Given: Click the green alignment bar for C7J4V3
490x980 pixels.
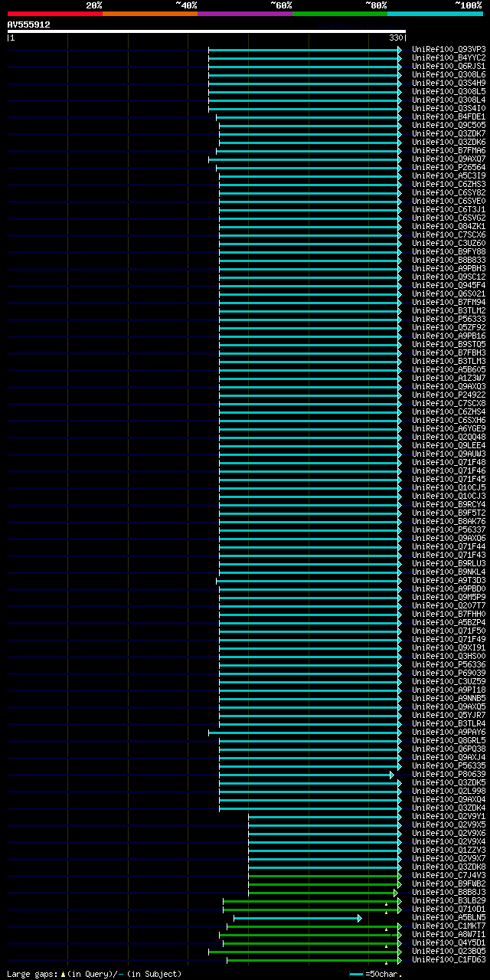Looking at the screenshot, I should (325, 876).
